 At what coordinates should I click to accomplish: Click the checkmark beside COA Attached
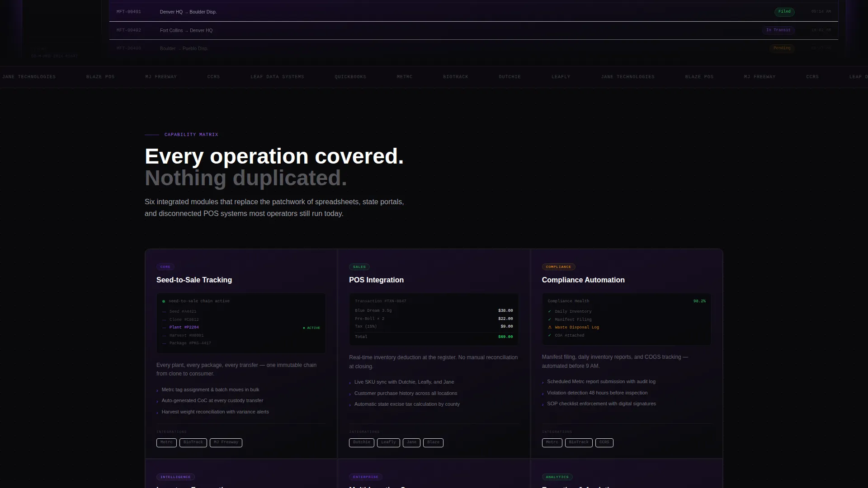coord(549,336)
